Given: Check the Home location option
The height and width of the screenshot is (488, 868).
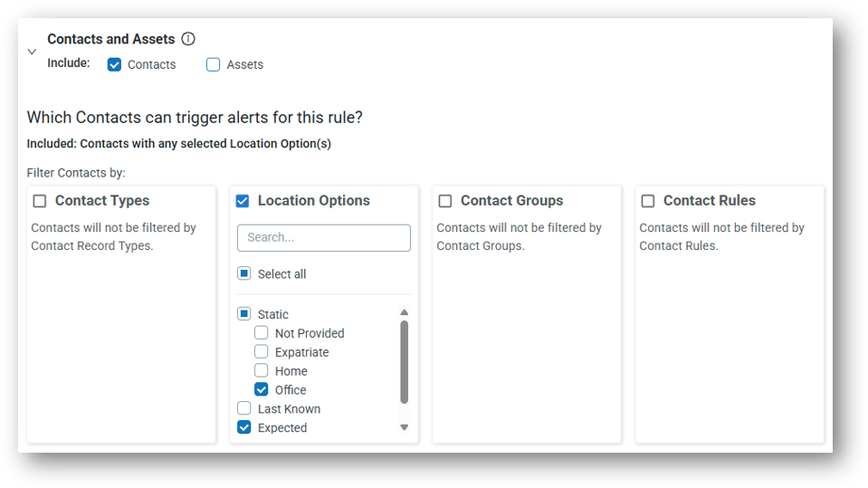Looking at the screenshot, I should click(x=262, y=371).
